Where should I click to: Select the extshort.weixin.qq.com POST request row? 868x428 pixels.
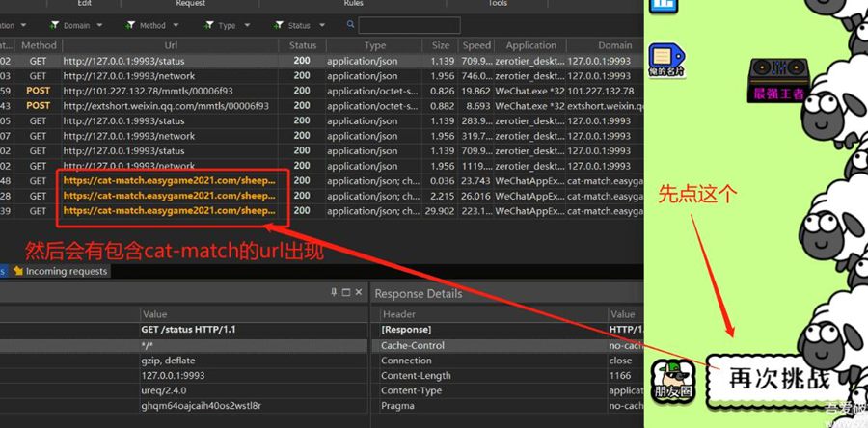(x=166, y=106)
